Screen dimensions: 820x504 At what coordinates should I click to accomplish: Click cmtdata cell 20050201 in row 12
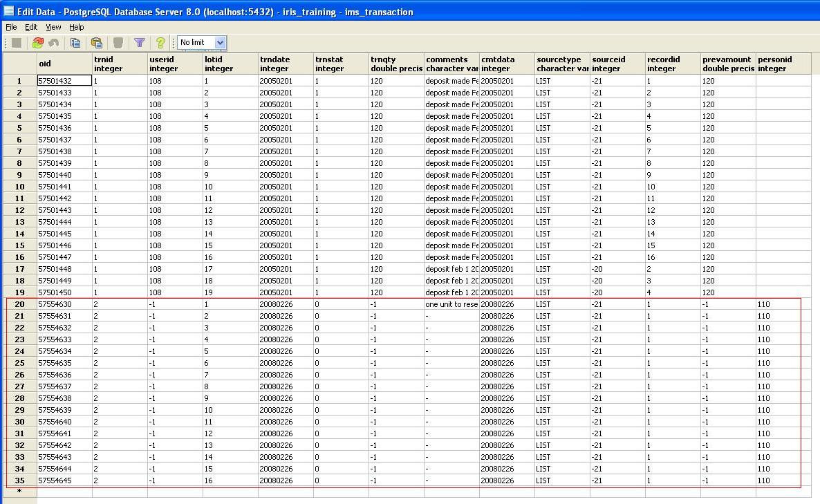[507, 210]
